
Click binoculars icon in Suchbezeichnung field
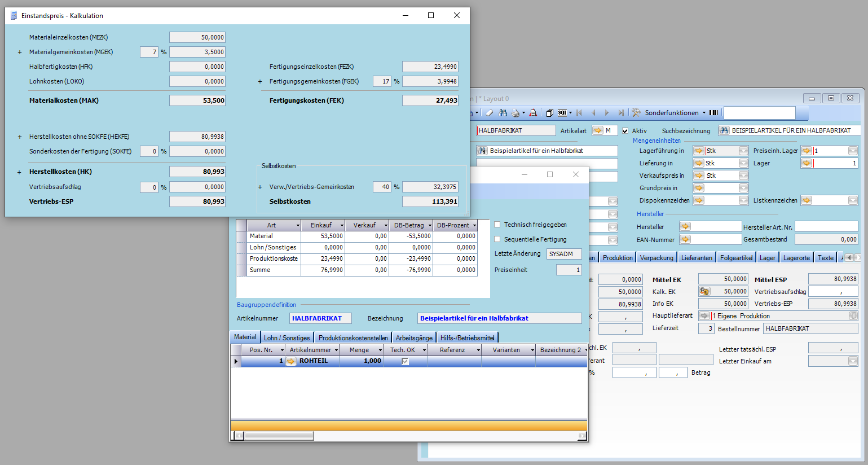click(724, 130)
